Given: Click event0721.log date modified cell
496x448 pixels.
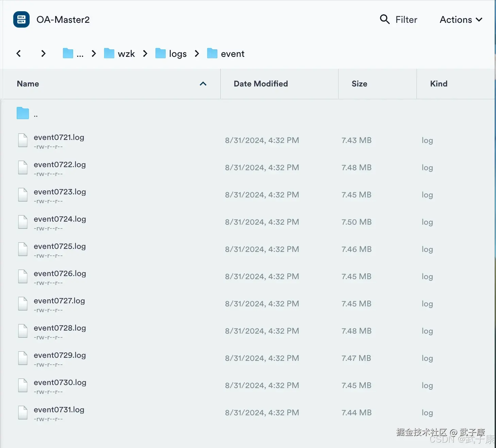Looking at the screenshot, I should click(x=262, y=140).
